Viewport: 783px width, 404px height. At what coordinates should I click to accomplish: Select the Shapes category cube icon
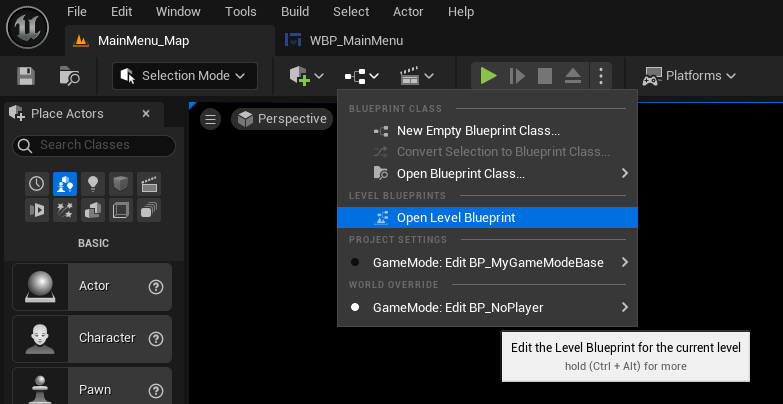click(121, 184)
